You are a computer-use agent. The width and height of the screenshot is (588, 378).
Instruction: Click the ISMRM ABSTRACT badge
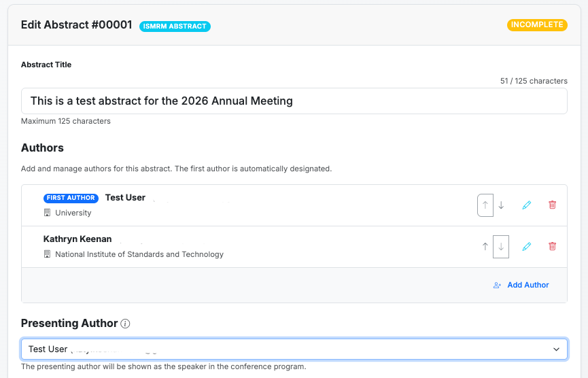[175, 27]
